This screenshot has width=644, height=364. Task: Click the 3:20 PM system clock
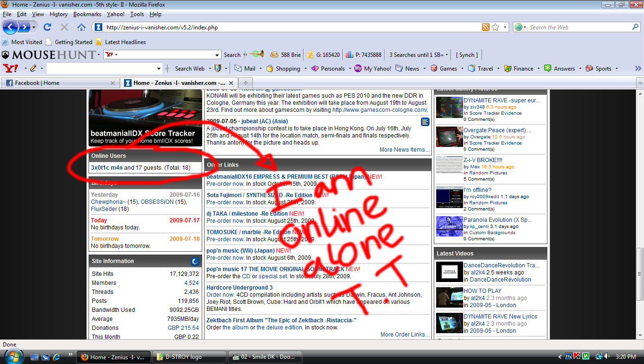pos(626,356)
